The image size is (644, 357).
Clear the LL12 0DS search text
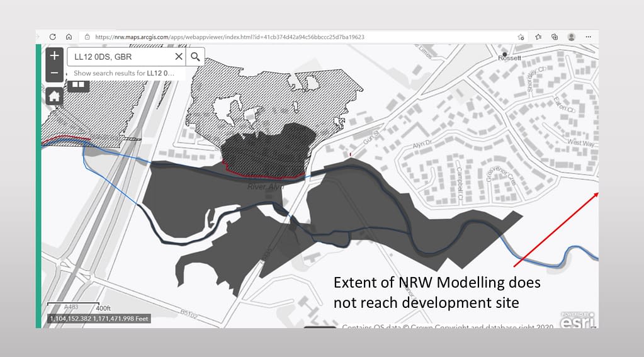coord(178,57)
